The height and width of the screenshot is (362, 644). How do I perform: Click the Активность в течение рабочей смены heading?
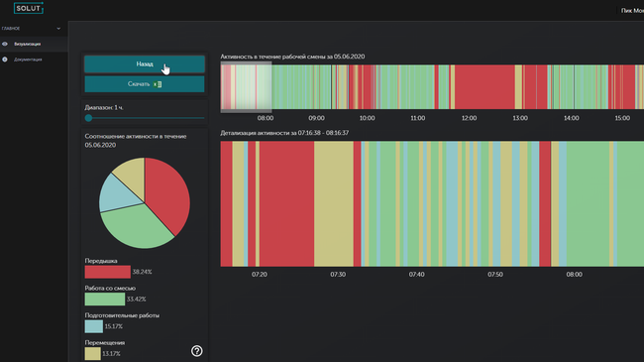(x=292, y=57)
